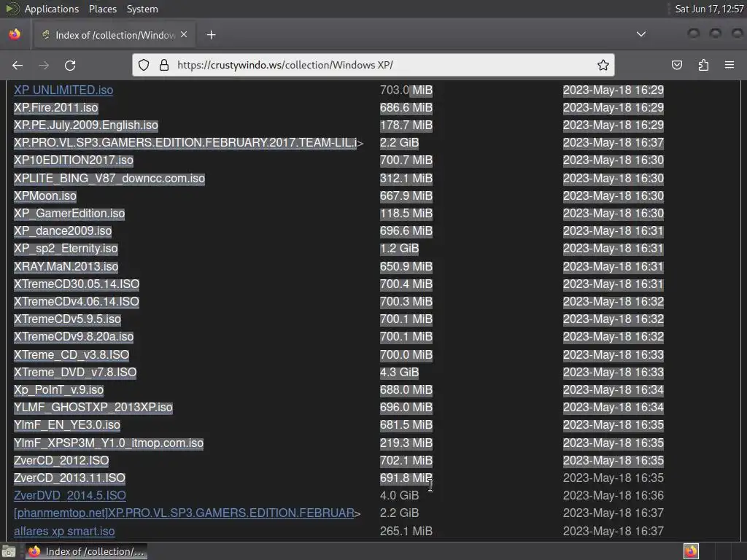The height and width of the screenshot is (560, 747).
Task: Download alfares xp smart.iso
Action: click(64, 532)
